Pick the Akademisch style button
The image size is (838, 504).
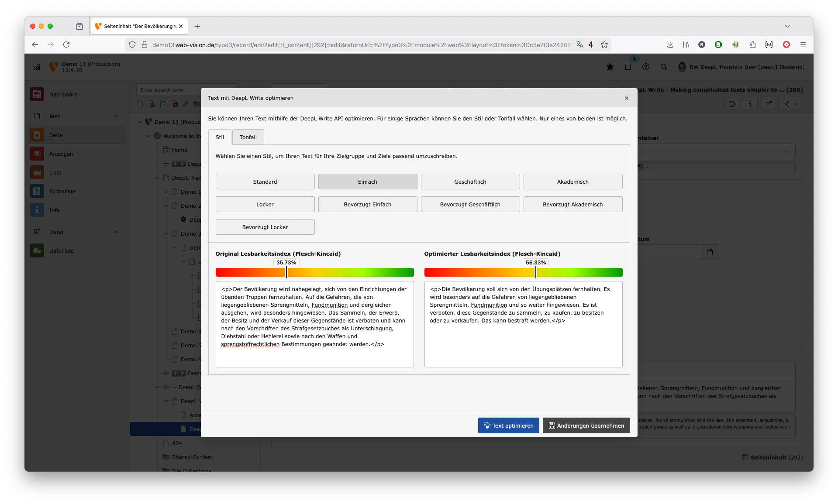(572, 182)
